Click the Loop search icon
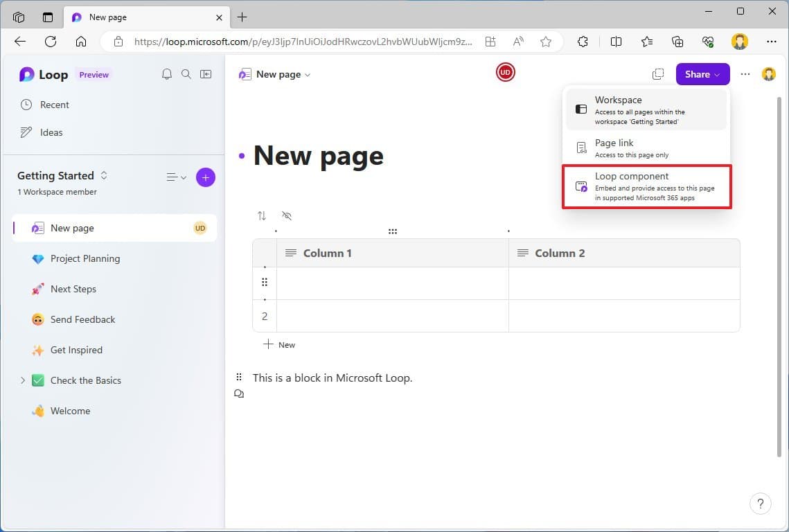Screen dimensions: 789x532 pos(186,74)
